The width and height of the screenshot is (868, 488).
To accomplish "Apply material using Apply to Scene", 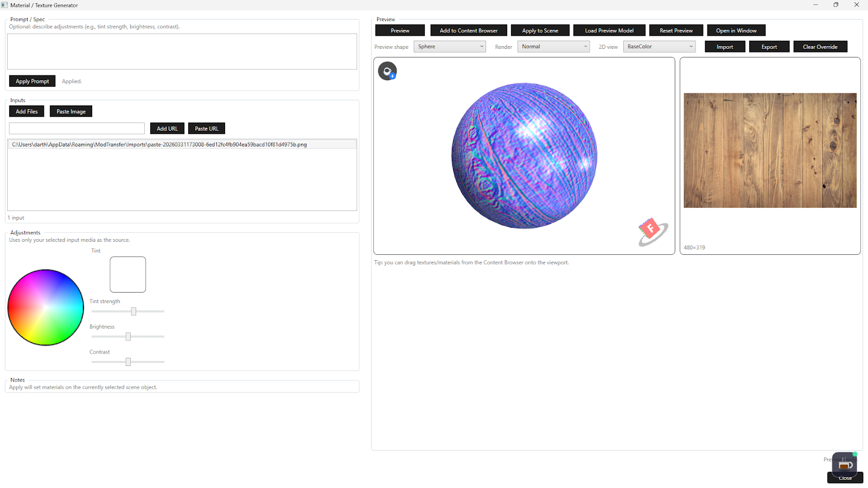I will 540,30.
